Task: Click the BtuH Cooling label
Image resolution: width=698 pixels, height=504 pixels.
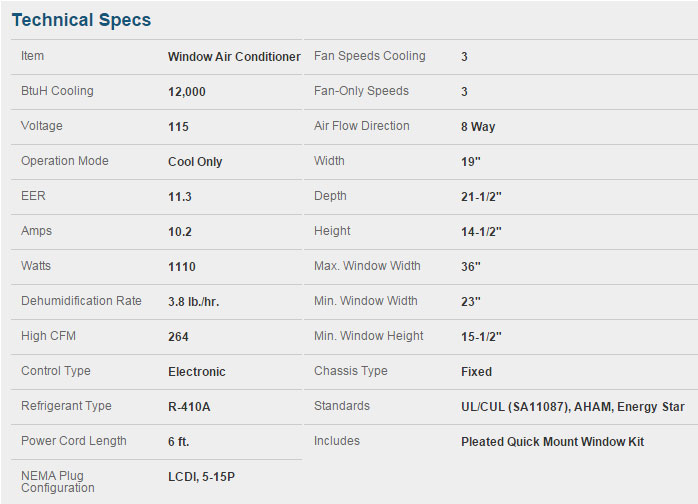Action: point(57,91)
